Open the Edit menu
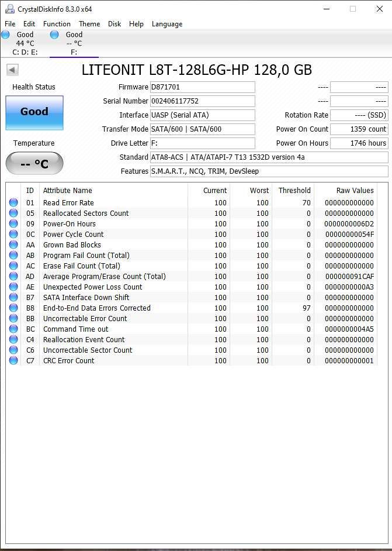 tap(29, 24)
